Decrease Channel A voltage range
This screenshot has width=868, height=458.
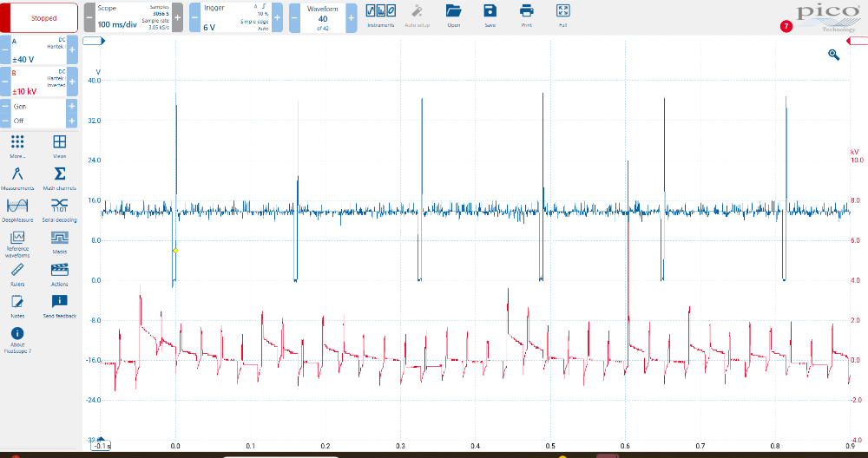pyautogui.click(x=5, y=51)
